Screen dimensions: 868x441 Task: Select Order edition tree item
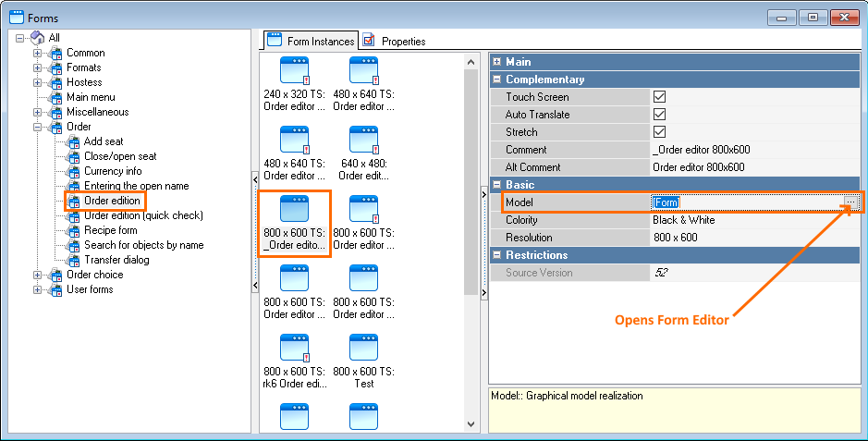(x=112, y=201)
